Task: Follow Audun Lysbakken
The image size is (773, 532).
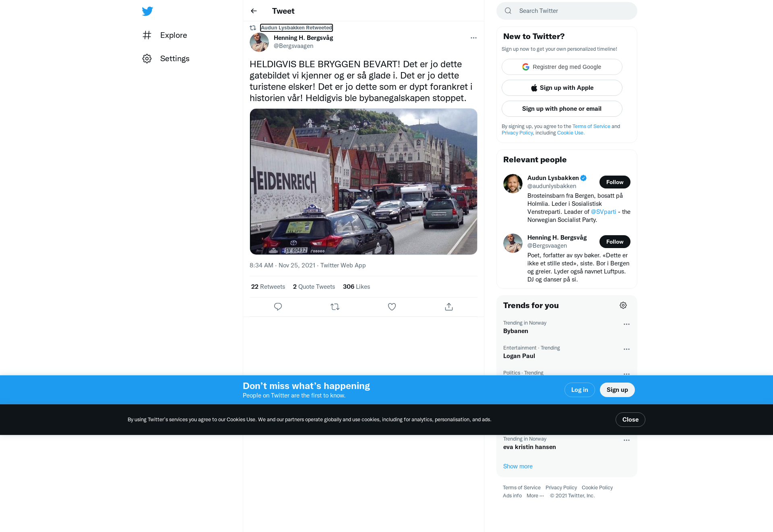Action: click(615, 182)
